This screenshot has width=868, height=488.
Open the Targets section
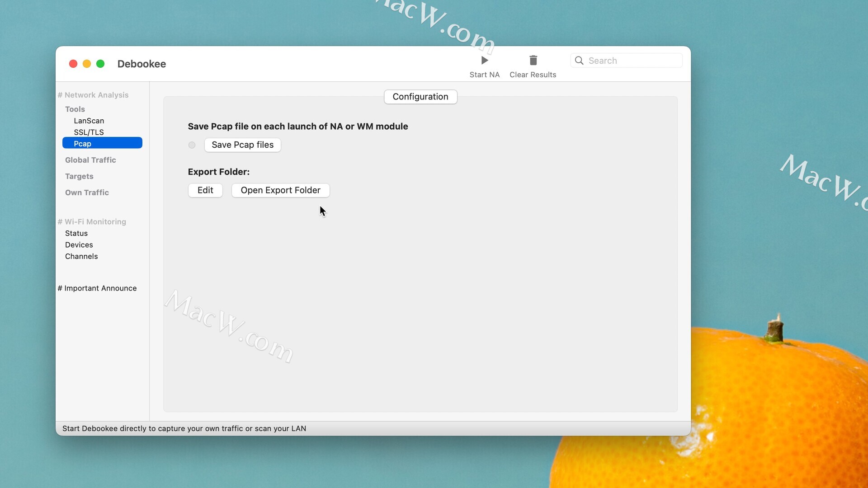point(79,176)
